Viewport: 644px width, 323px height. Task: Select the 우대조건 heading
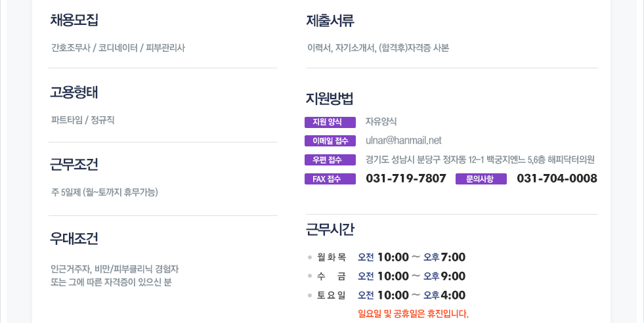[74, 238]
